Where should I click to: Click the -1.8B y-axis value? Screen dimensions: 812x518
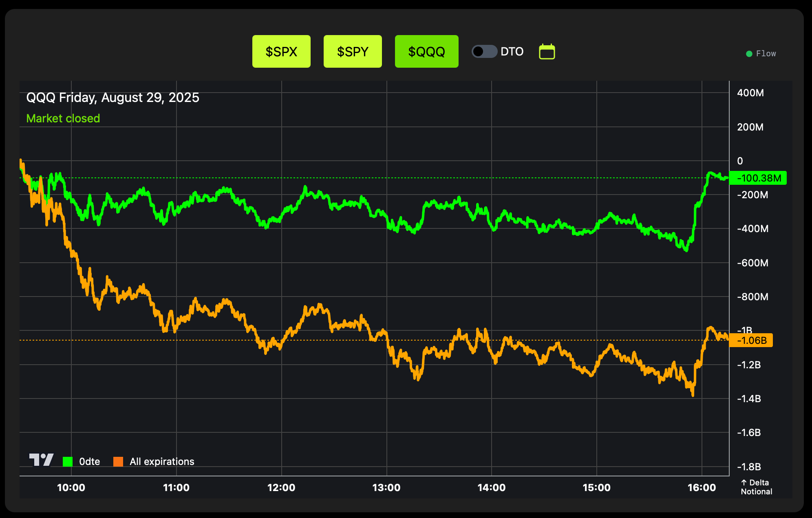click(749, 467)
